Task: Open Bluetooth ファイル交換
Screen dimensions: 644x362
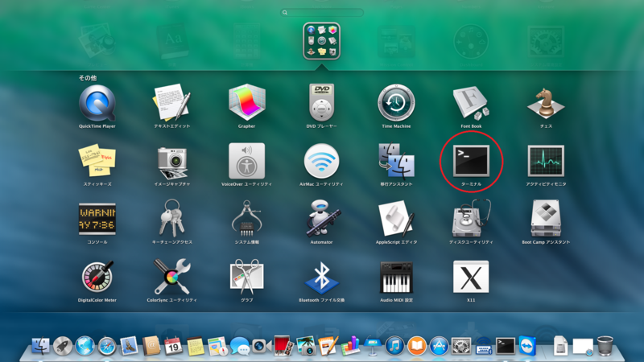Action: pyautogui.click(x=321, y=278)
